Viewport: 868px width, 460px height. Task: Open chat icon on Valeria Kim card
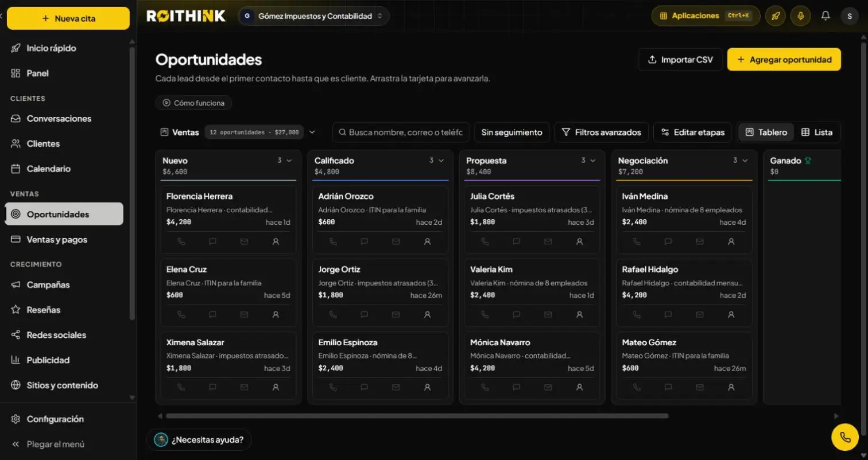[516, 314]
